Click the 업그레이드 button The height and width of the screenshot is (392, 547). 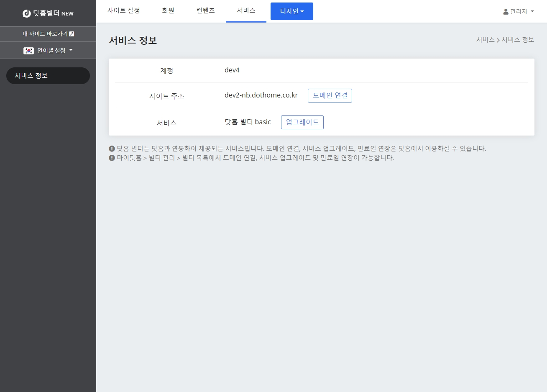pos(302,122)
